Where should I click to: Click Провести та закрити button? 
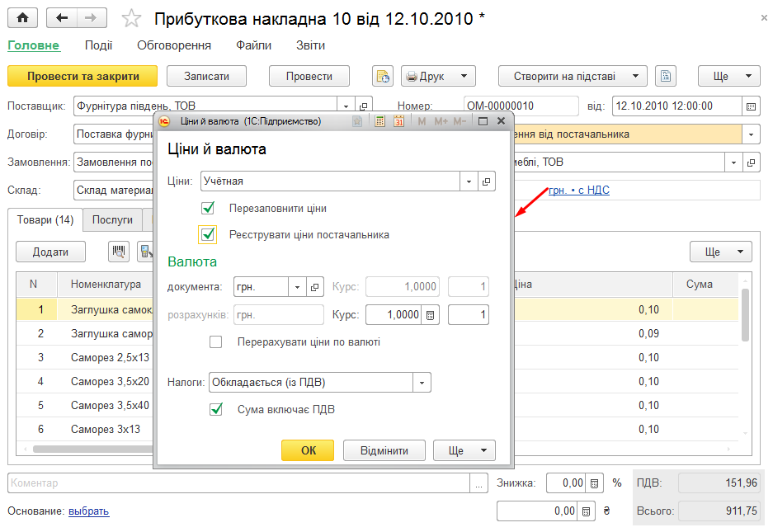[x=82, y=77]
